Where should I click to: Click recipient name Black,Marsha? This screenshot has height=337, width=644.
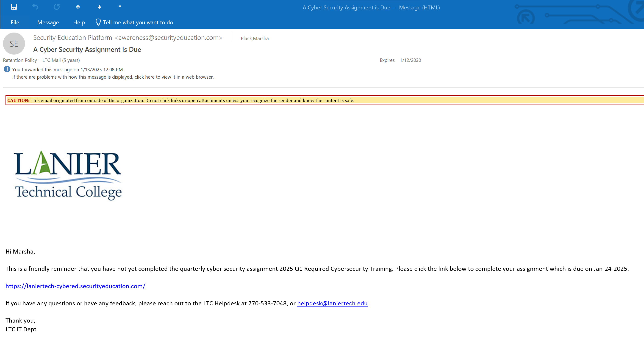point(255,39)
